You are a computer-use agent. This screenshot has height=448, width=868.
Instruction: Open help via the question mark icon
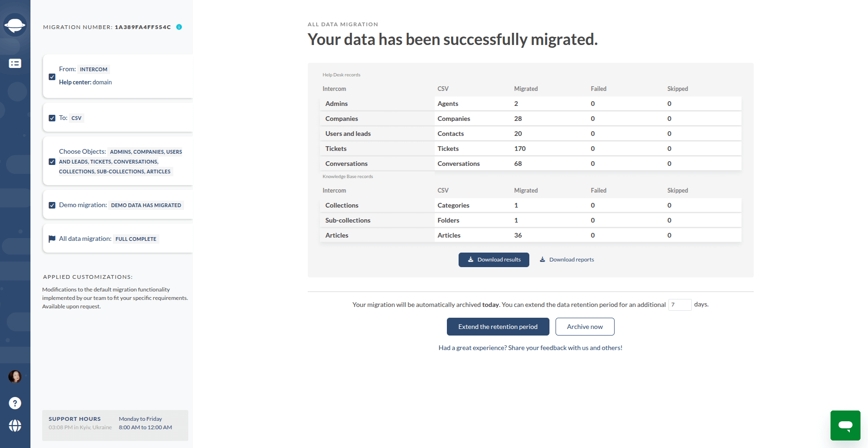tap(15, 403)
